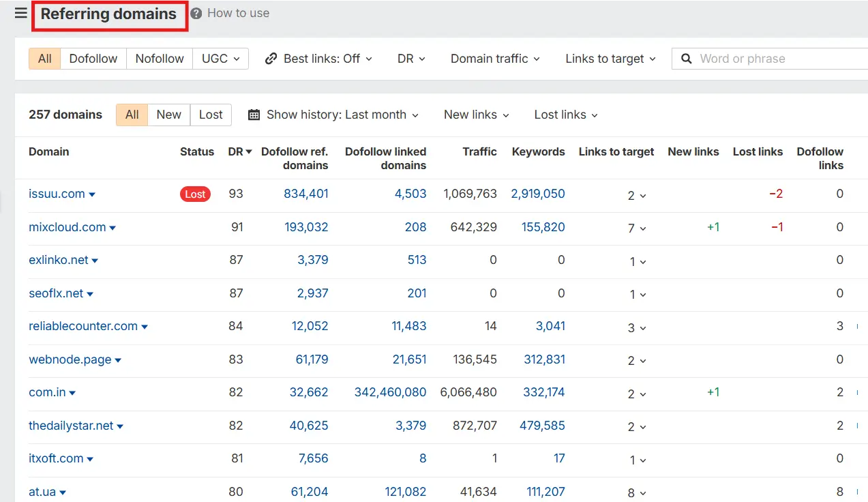The height and width of the screenshot is (502, 868).
Task: Sort by Links to target column header
Action: pyautogui.click(x=616, y=151)
